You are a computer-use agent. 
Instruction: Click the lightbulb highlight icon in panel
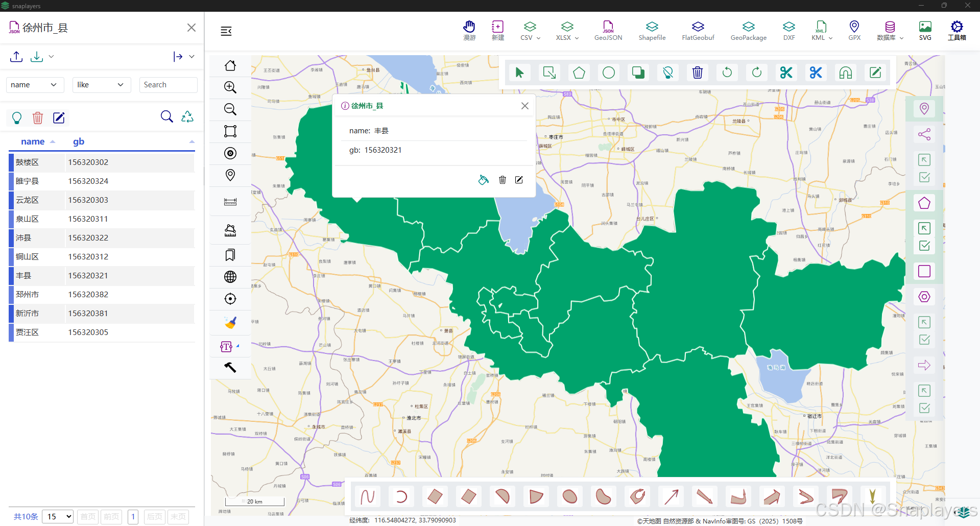17,118
